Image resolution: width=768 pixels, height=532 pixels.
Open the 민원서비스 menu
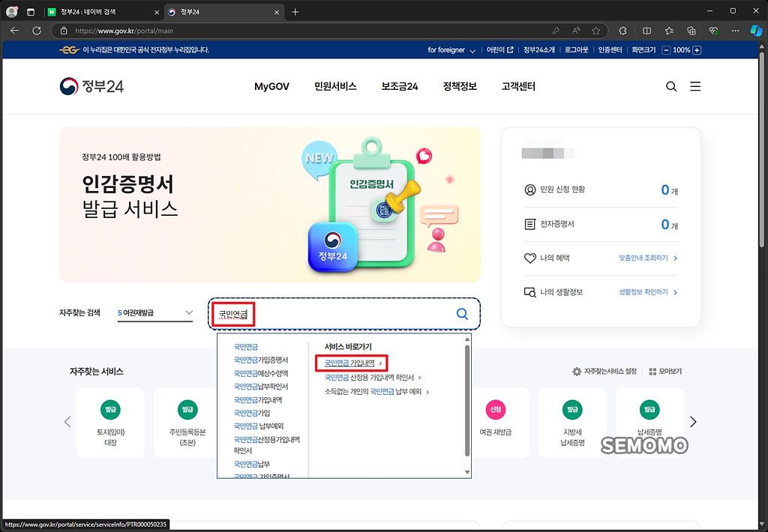click(x=335, y=87)
